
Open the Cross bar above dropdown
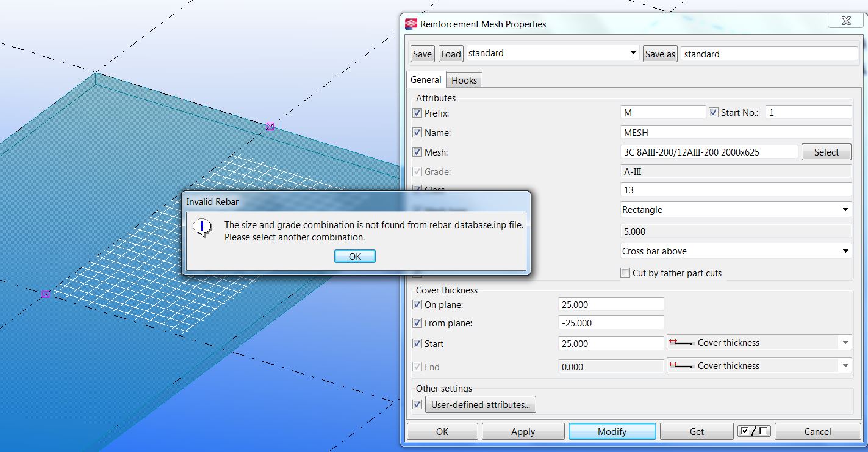845,251
